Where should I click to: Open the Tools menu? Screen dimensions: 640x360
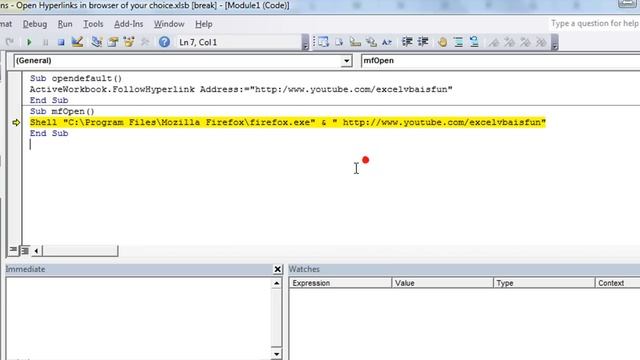tap(93, 24)
